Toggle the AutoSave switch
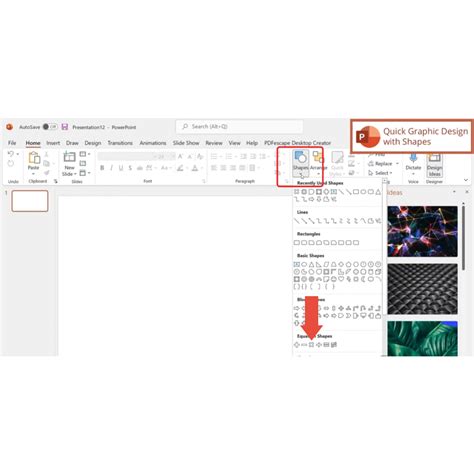The height and width of the screenshot is (474, 474). pos(50,127)
